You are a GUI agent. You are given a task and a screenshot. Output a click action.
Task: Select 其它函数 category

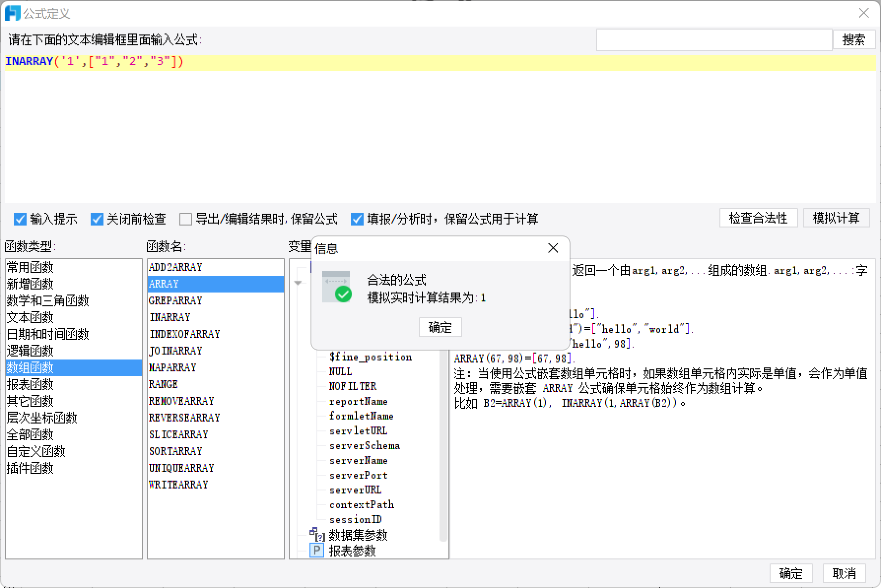[73, 401]
